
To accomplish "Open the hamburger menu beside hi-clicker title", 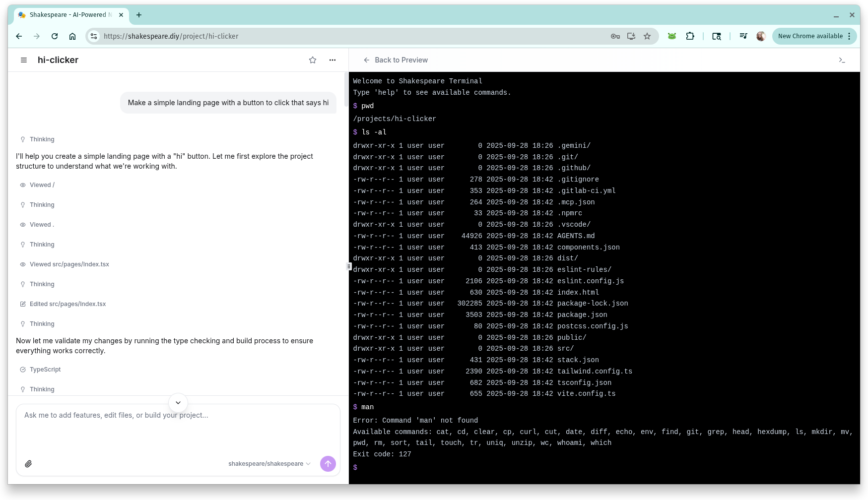I will click(x=23, y=60).
